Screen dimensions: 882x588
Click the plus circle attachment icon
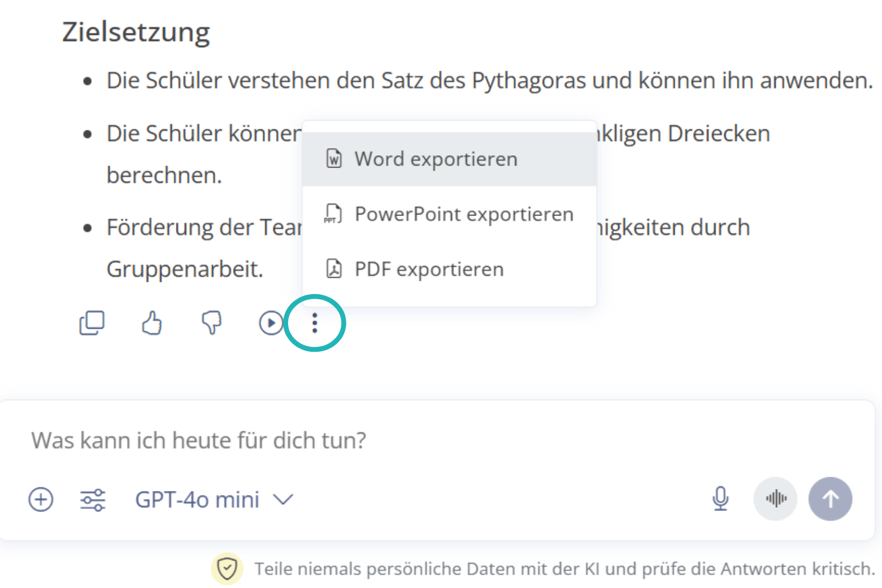[41, 499]
